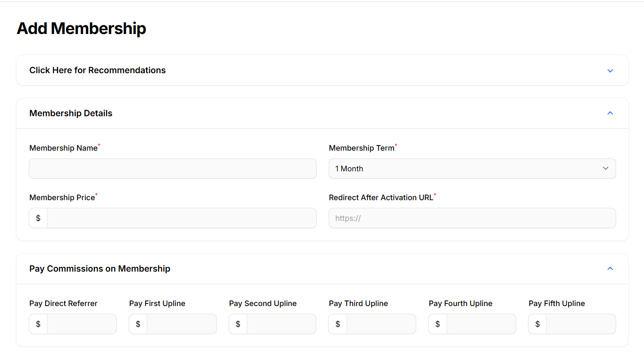This screenshot has height=359, width=644.
Task: Select the Pay Third Upline amount field
Action: (381, 324)
